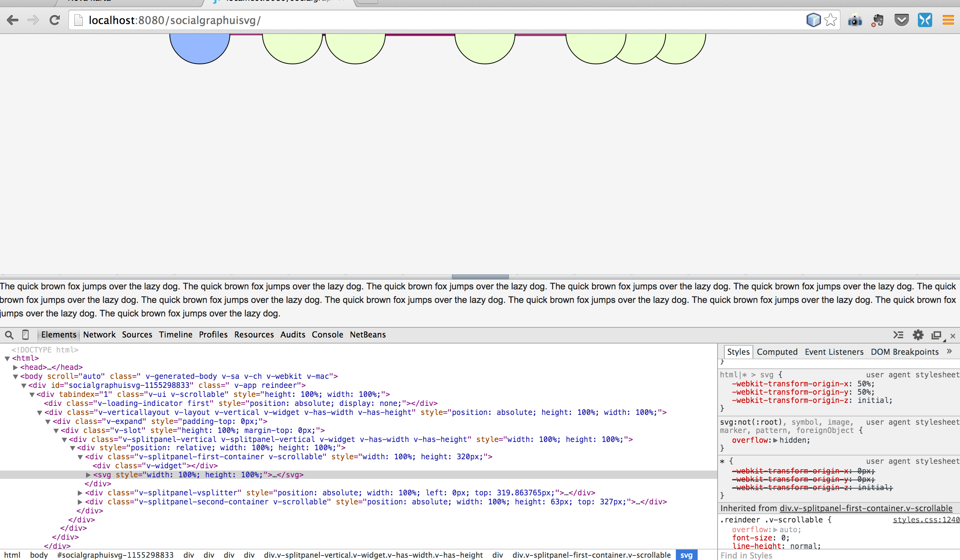Open DevTools settings gear
Screen dimensions: 960x560
coord(918,335)
